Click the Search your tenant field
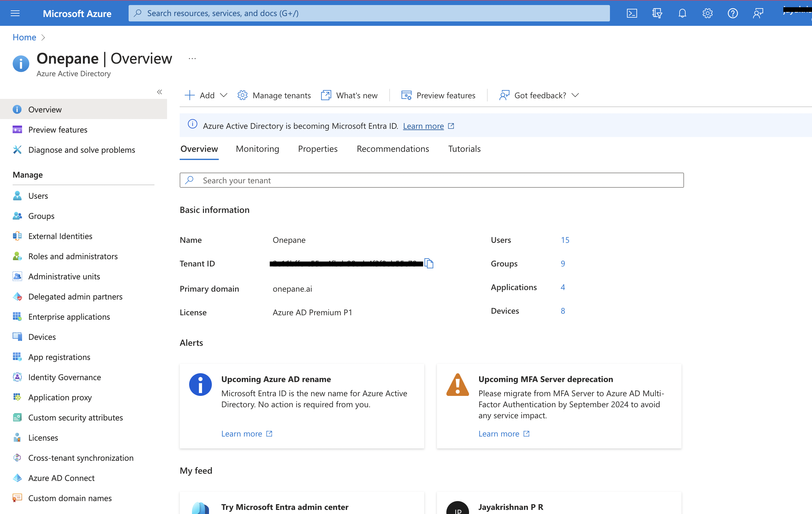The width and height of the screenshot is (812, 514). pyautogui.click(x=432, y=180)
